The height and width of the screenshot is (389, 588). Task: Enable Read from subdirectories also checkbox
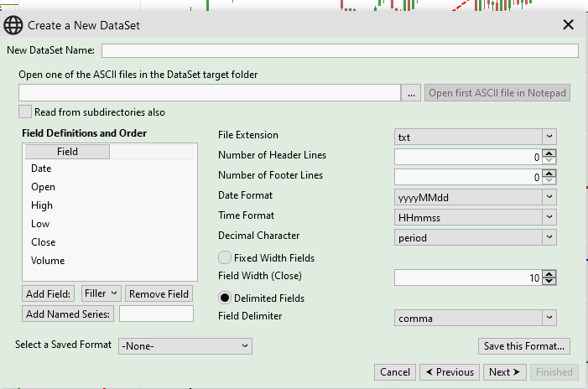[x=25, y=112]
